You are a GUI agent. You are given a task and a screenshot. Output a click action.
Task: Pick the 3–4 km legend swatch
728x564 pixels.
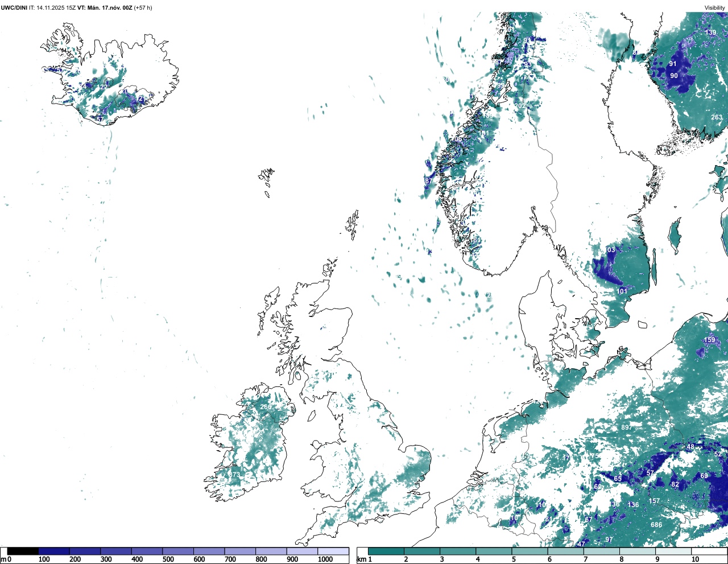point(458,551)
